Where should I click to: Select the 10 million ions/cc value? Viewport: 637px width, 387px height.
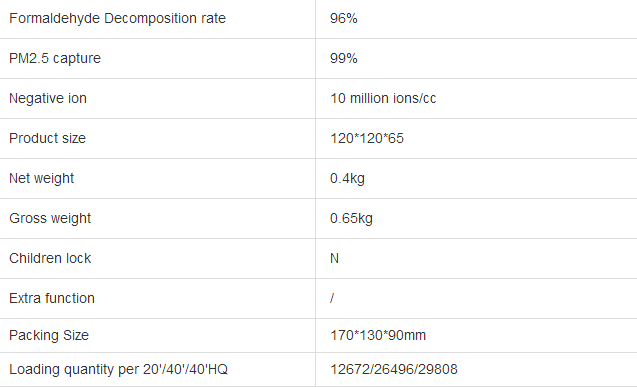383,98
